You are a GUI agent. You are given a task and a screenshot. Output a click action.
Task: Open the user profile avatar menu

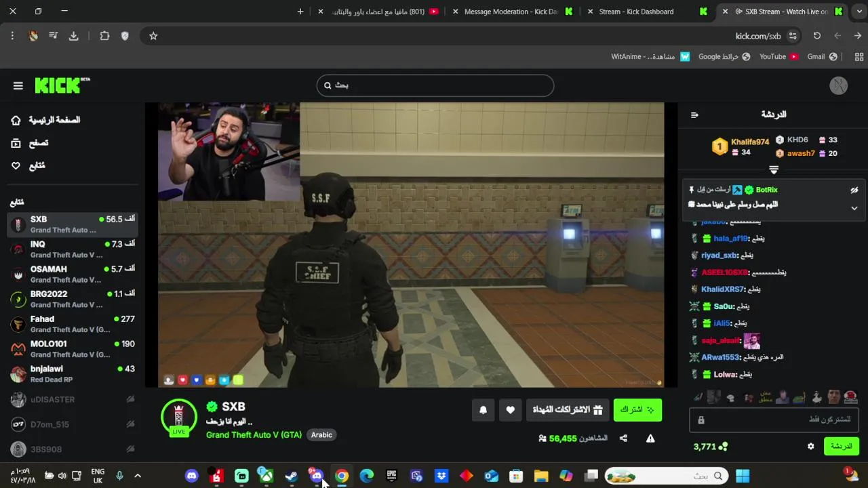tap(839, 85)
